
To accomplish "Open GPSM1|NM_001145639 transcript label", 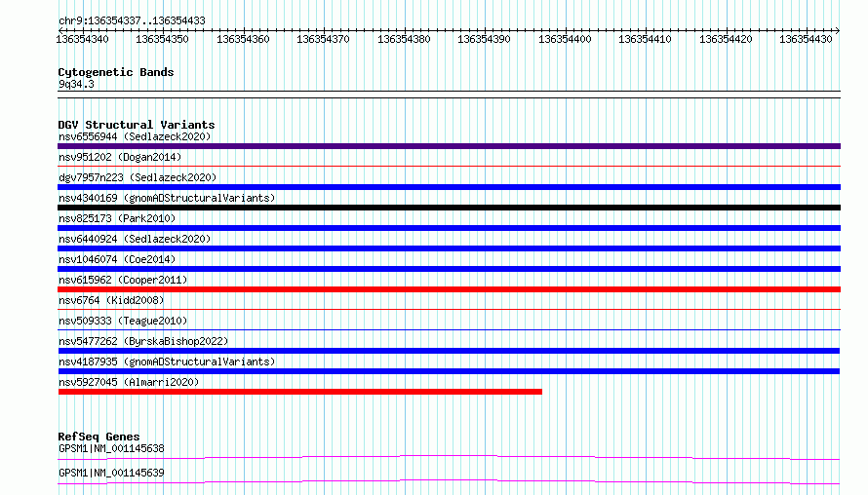I will point(111,473).
